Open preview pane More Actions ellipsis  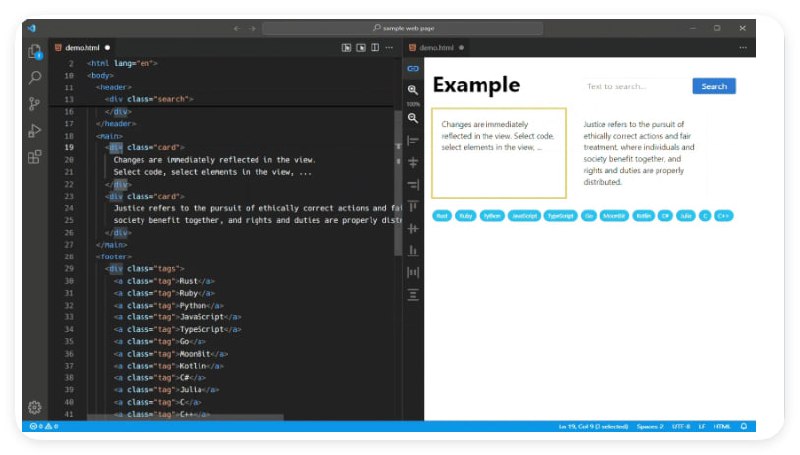click(x=743, y=47)
